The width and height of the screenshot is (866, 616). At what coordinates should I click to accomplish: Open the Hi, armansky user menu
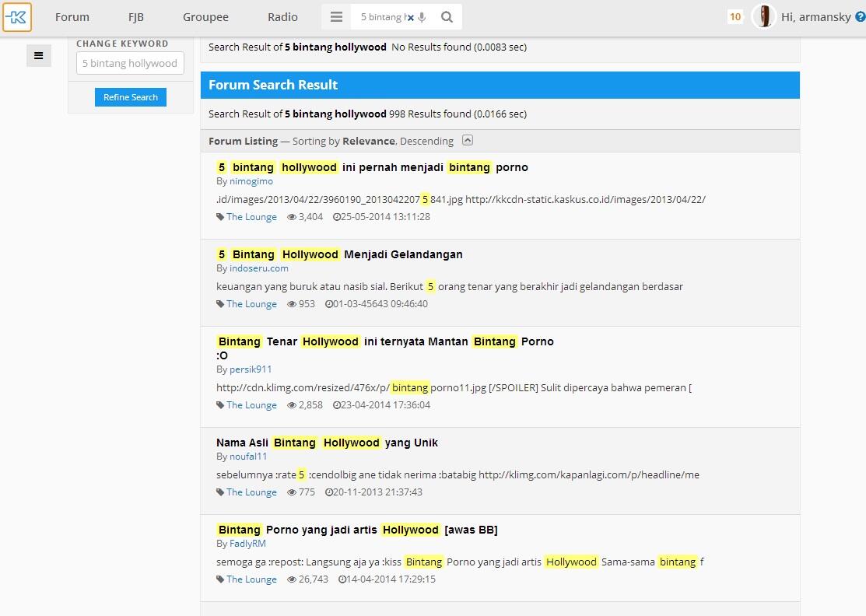pos(815,17)
